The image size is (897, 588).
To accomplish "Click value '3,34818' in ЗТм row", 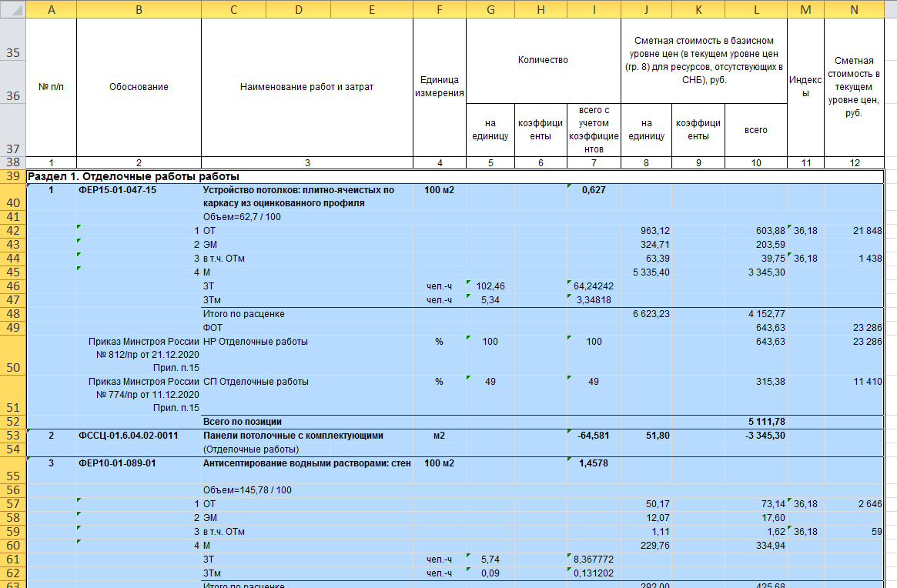I will click(594, 299).
